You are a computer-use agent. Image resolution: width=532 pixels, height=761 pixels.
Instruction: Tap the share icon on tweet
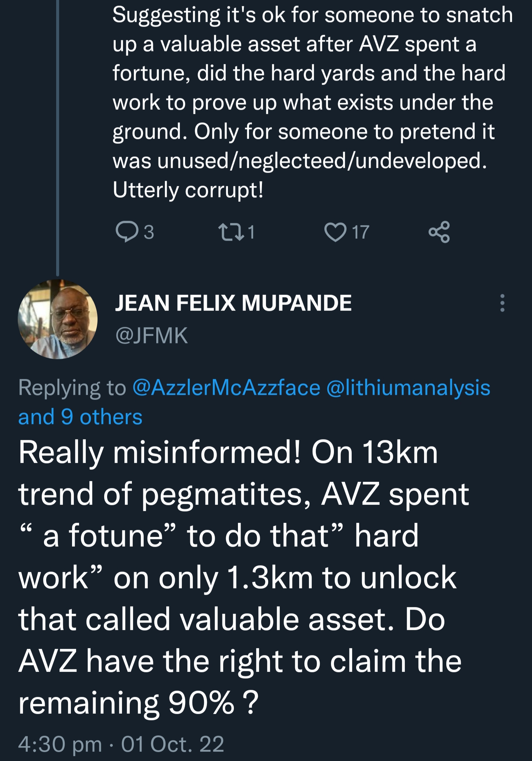point(439,232)
